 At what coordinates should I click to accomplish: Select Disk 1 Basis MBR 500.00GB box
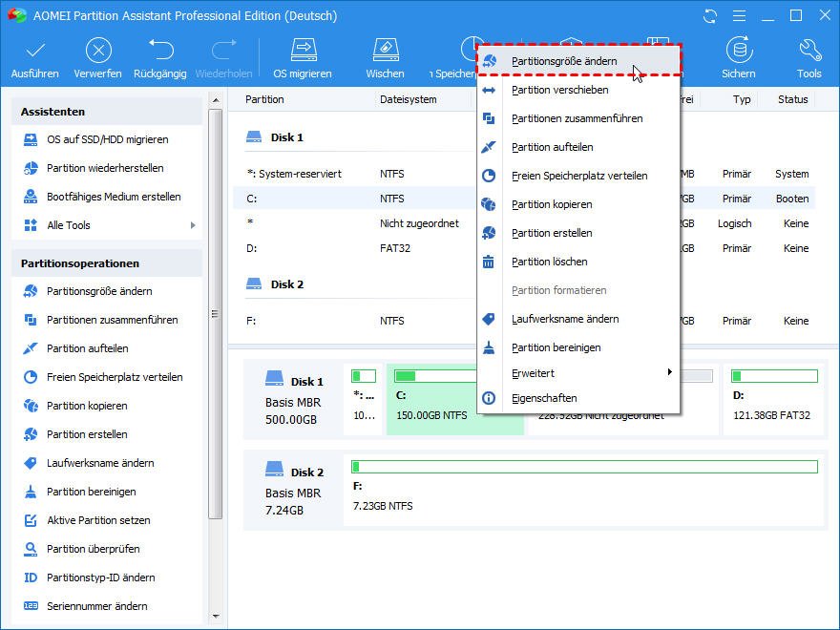[x=294, y=400]
